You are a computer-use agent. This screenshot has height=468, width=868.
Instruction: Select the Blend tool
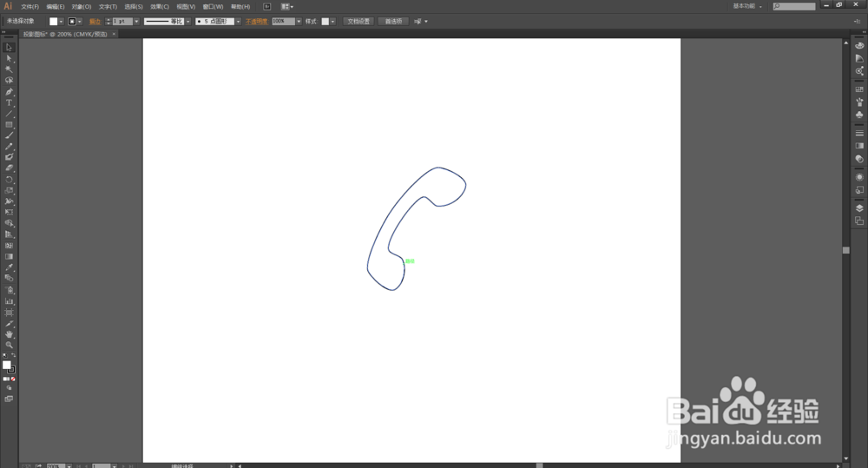click(x=9, y=279)
